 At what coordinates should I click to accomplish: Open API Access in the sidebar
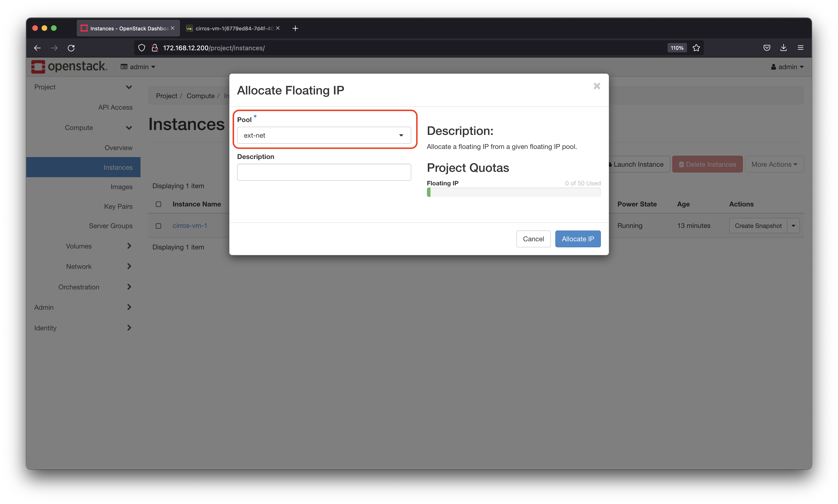pos(115,107)
